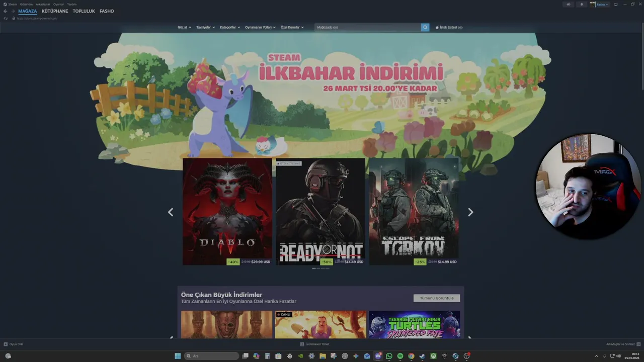Open the FASHO profile tab

[107, 11]
